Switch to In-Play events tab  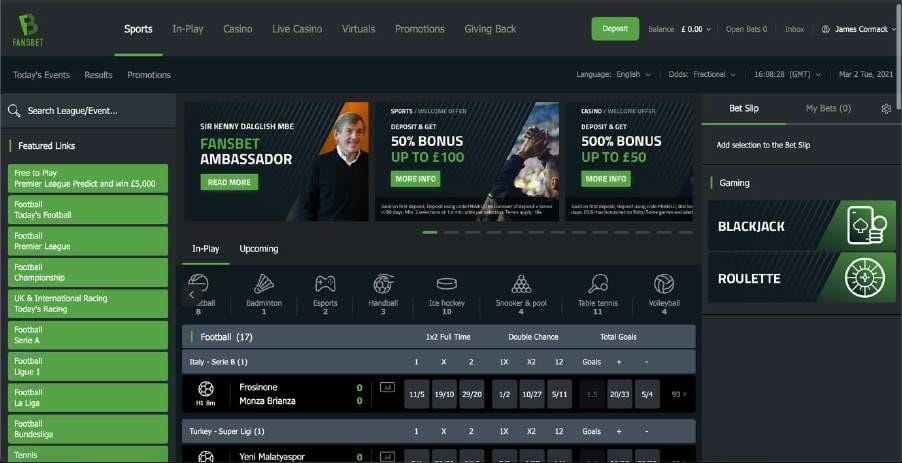pyautogui.click(x=205, y=249)
